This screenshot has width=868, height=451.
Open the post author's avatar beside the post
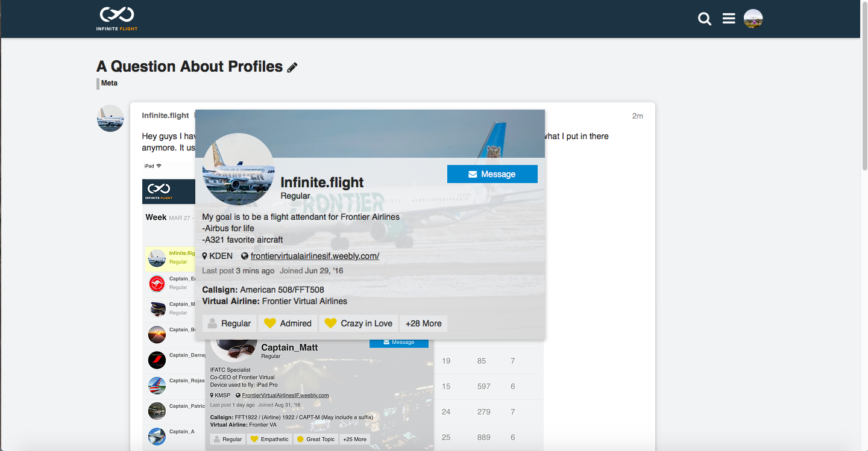[x=110, y=118]
